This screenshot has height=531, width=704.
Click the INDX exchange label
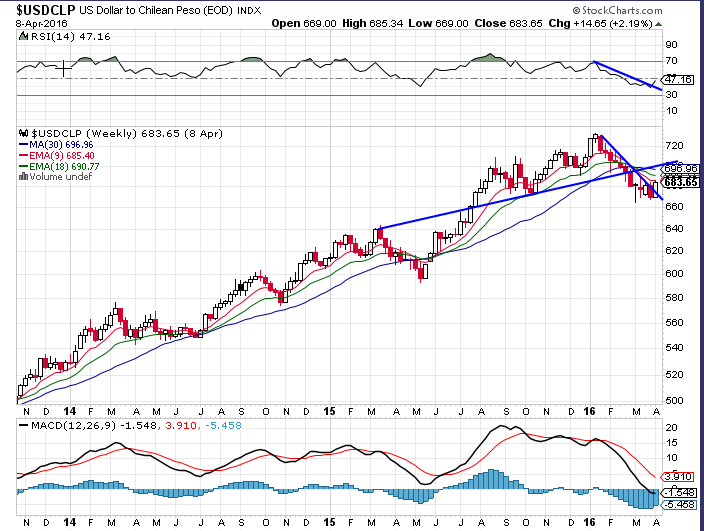(249, 10)
